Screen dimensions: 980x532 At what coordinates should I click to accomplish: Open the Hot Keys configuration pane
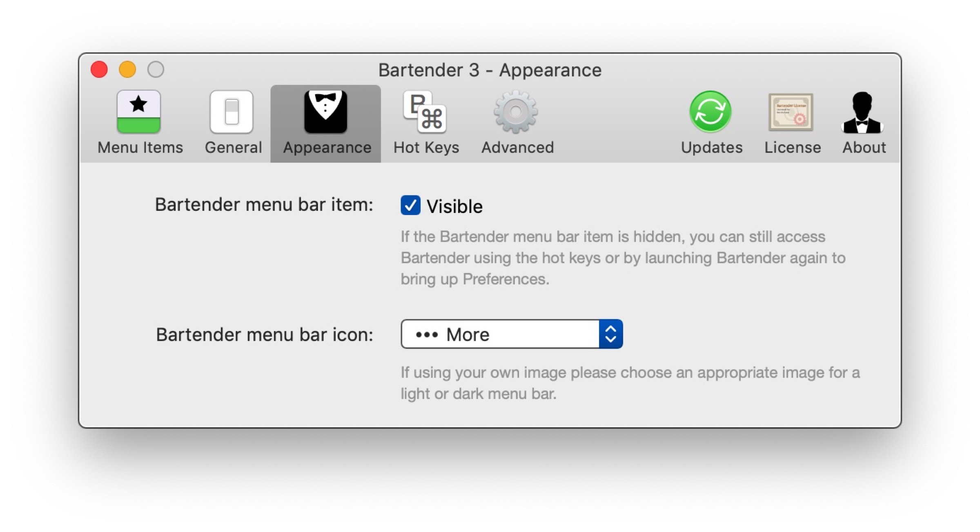(x=425, y=118)
